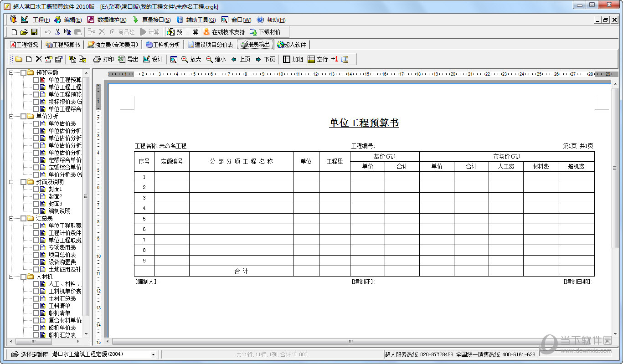The image size is (623, 364).
Task: Collapse the 封面及说明 tree node
Action: click(x=11, y=182)
